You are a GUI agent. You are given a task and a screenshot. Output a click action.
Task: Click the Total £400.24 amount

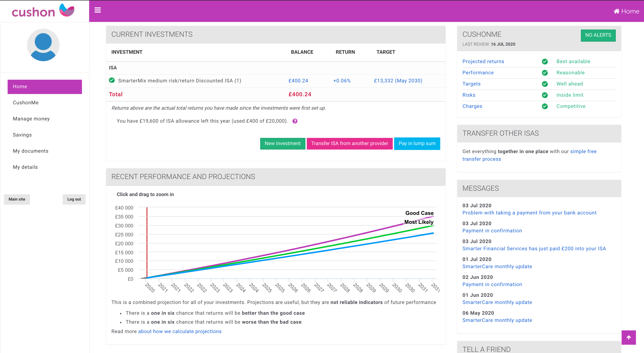coord(300,94)
